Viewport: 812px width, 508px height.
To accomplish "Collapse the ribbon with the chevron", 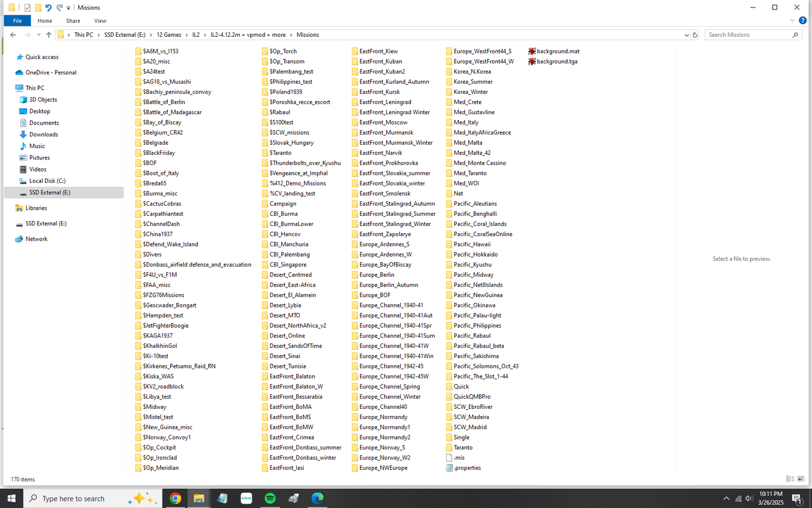I will click(x=792, y=20).
